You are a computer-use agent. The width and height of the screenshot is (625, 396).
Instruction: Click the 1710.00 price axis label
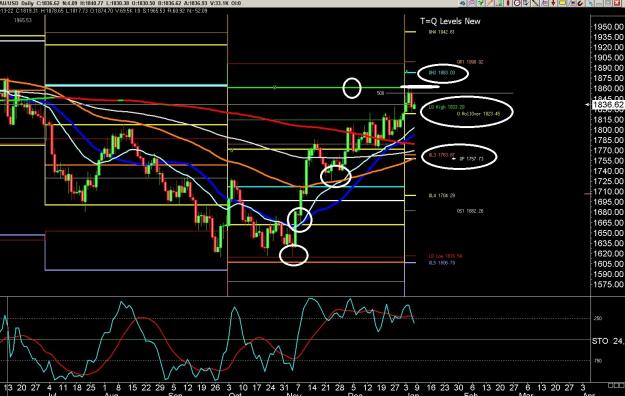(x=608, y=192)
